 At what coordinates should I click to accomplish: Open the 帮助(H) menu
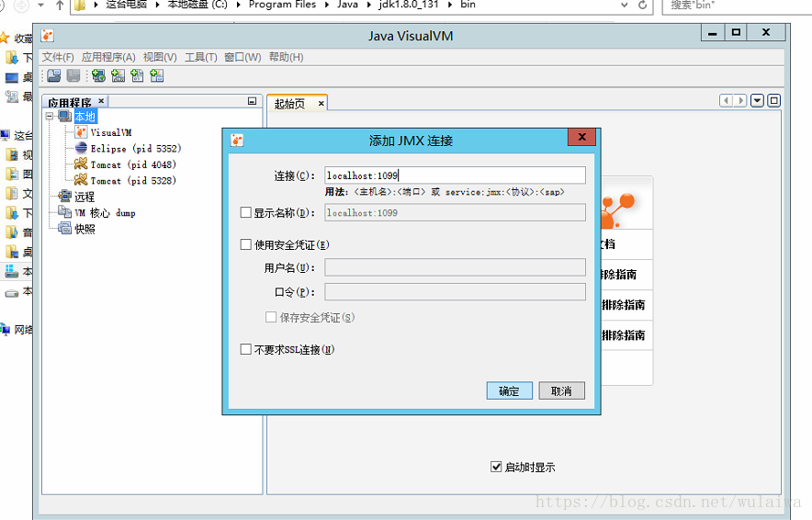286,57
